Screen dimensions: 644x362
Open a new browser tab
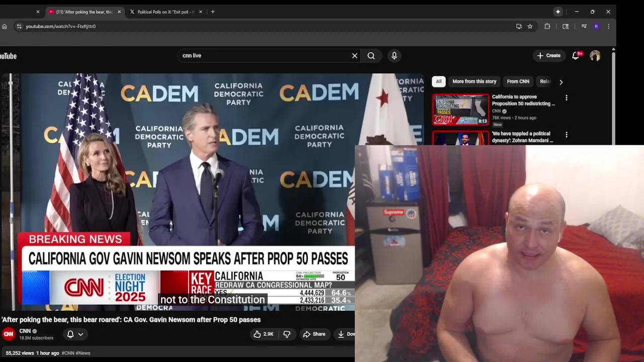(213, 12)
